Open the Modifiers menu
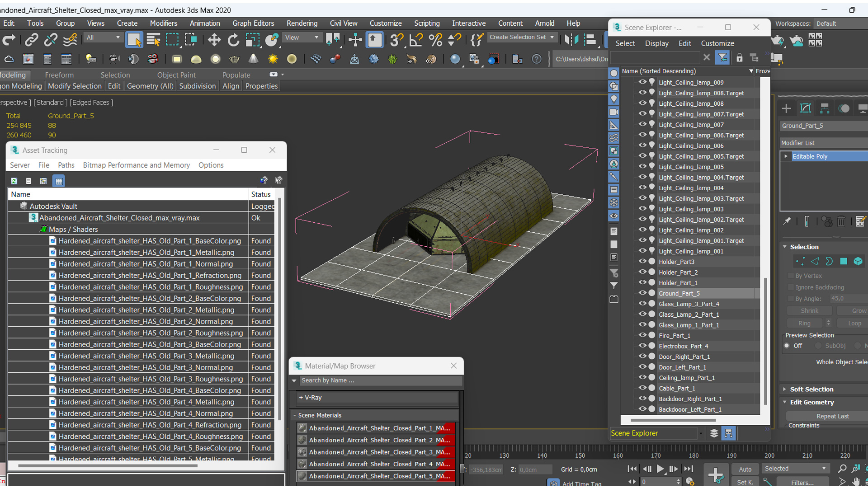This screenshot has width=868, height=488. [x=164, y=23]
